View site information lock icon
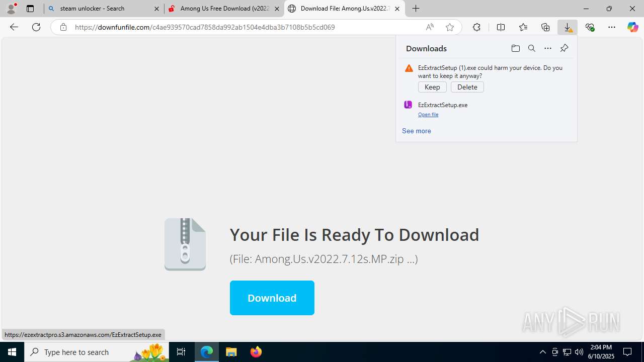Viewport: 644px width, 362px height. point(63,27)
